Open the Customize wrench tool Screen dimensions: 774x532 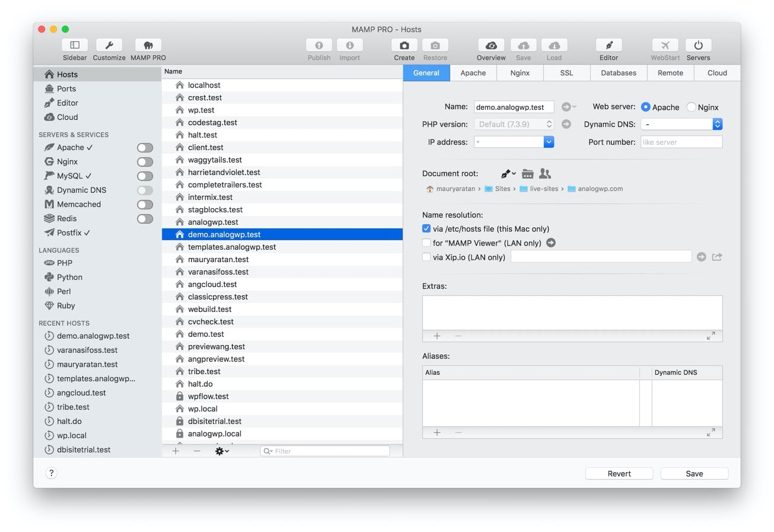pos(109,45)
